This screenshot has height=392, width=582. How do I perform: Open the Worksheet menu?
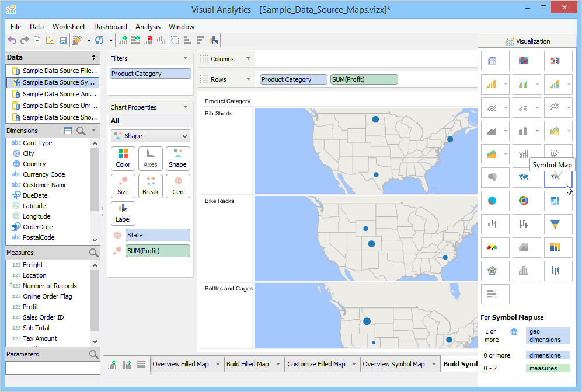(x=68, y=27)
